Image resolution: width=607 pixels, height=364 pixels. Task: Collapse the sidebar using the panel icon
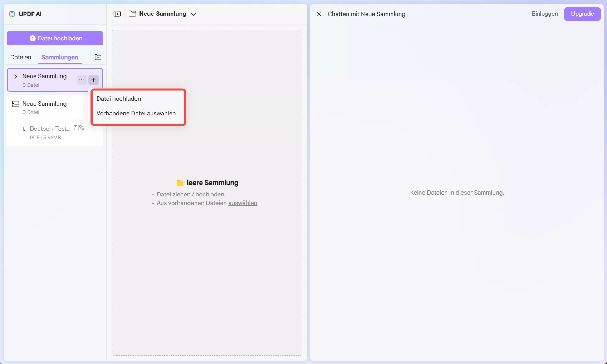coord(117,14)
